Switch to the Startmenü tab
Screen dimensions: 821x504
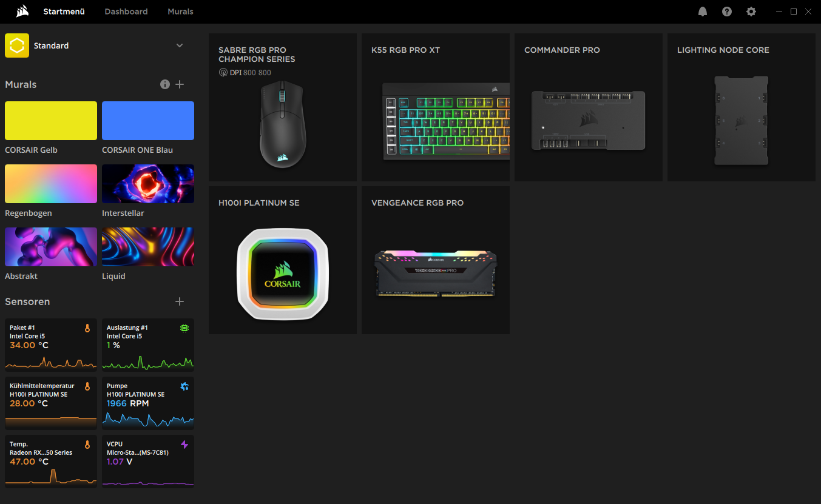(64, 12)
